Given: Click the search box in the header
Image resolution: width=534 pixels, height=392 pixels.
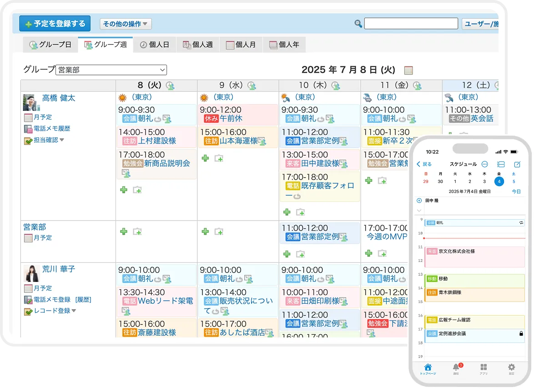Looking at the screenshot, I should point(411,24).
